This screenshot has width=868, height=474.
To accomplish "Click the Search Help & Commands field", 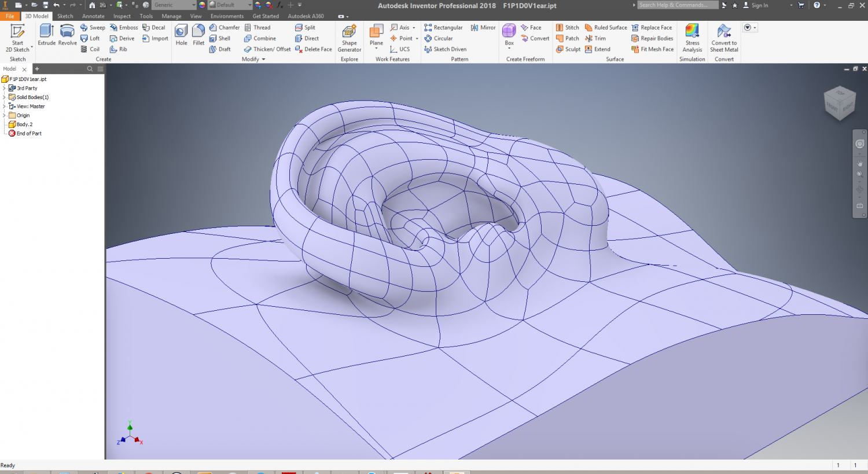I will tap(678, 5).
